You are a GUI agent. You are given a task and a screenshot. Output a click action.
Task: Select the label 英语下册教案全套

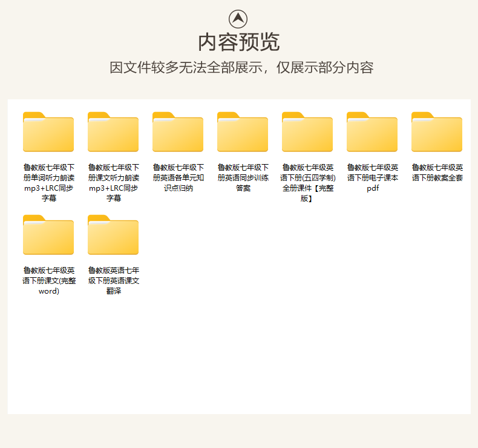coord(437,173)
